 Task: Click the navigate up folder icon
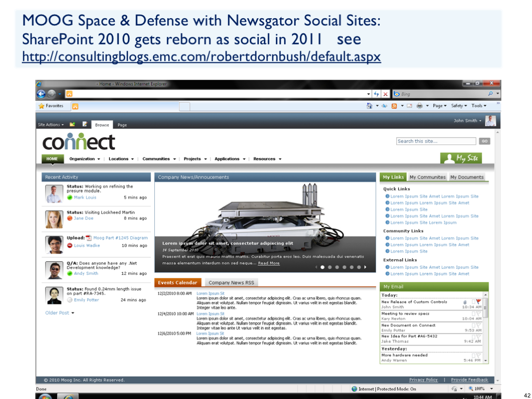tap(72, 124)
